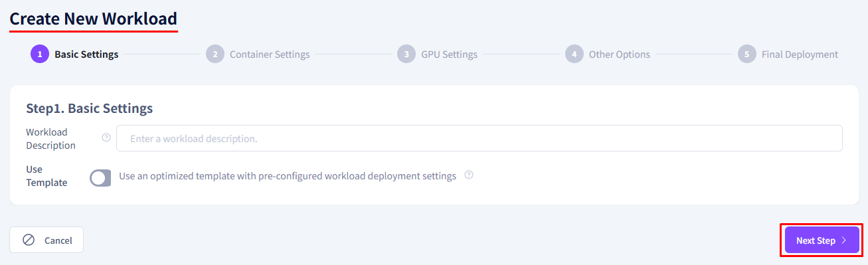Image resolution: width=868 pixels, height=265 pixels.
Task: Click the Next Step button
Action: pos(822,240)
